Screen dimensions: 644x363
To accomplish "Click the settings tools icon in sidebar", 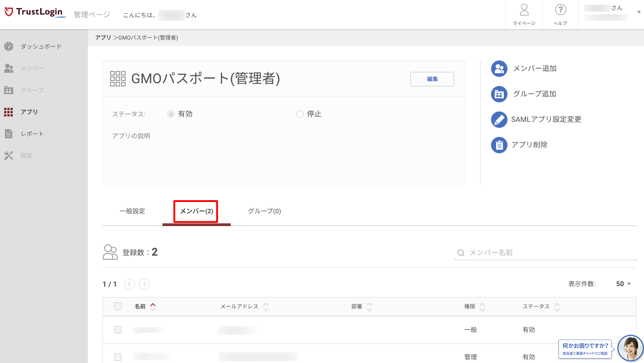I will point(9,156).
